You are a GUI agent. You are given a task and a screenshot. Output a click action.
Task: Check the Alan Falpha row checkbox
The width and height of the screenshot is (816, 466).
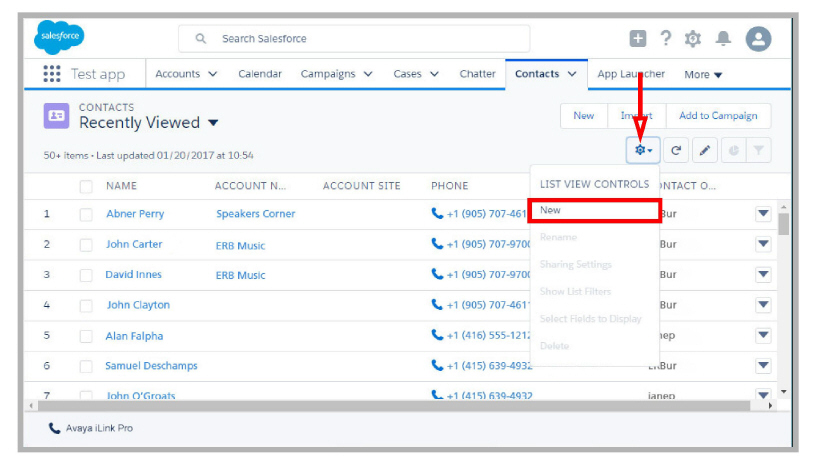tap(86, 336)
